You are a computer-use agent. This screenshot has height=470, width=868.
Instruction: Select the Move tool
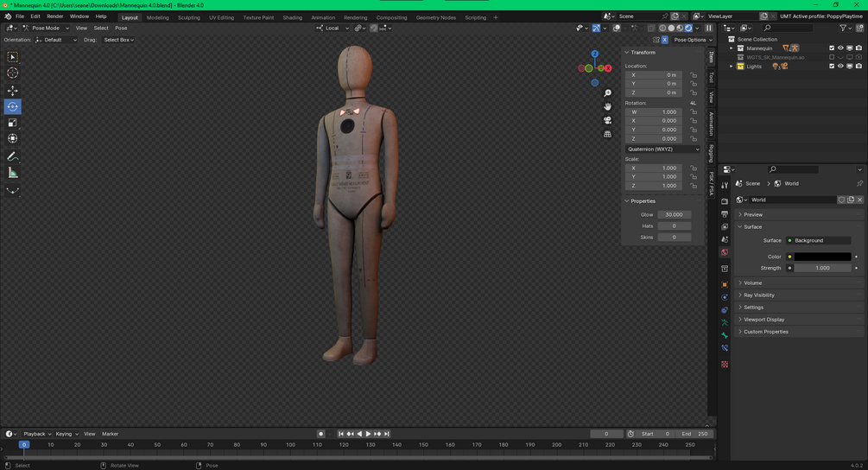tap(12, 91)
